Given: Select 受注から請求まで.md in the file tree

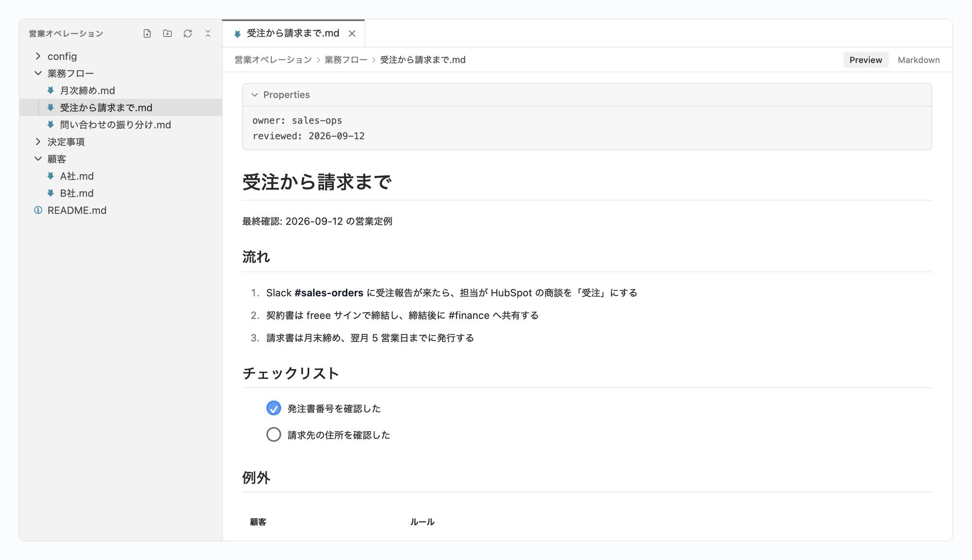Looking at the screenshot, I should (121, 107).
